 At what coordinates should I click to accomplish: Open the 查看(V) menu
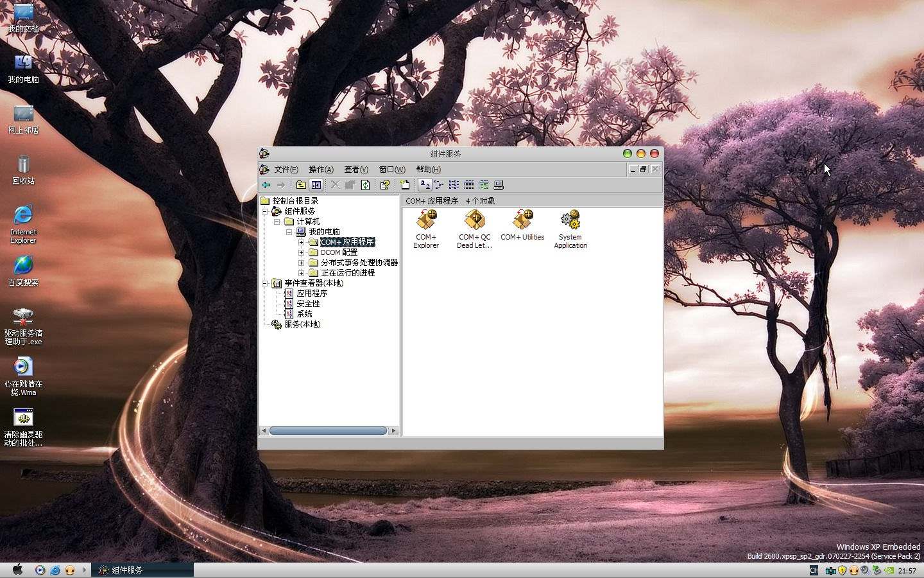356,170
